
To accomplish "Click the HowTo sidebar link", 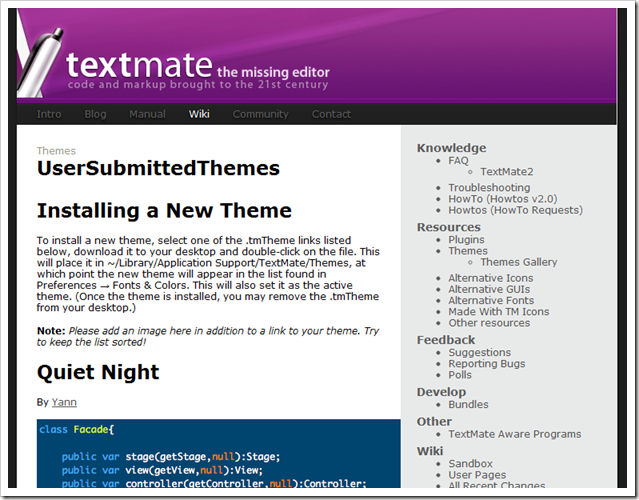I will 465,199.
